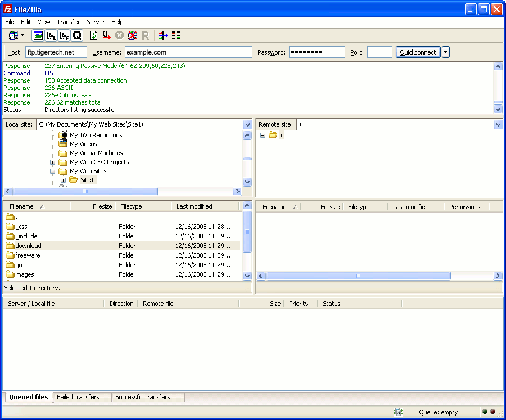Viewport: 506px width, 420px height.
Task: Click the Quickconnect button
Action: (418, 52)
